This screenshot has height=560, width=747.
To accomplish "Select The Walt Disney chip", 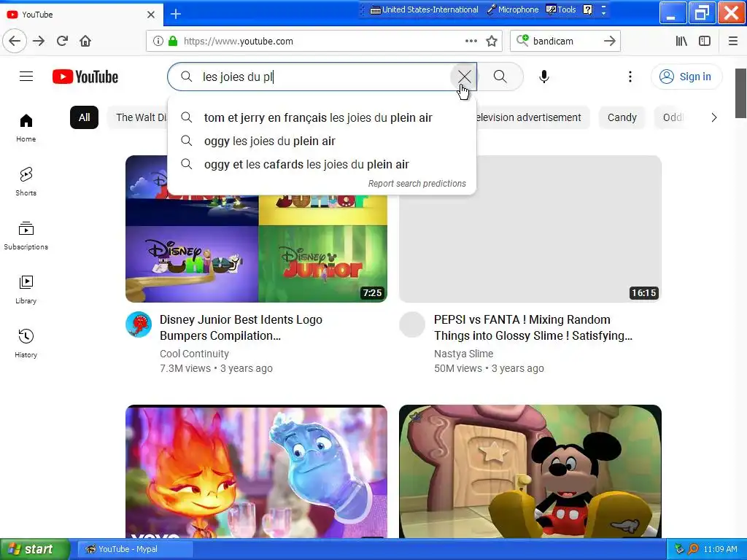I will (x=138, y=117).
